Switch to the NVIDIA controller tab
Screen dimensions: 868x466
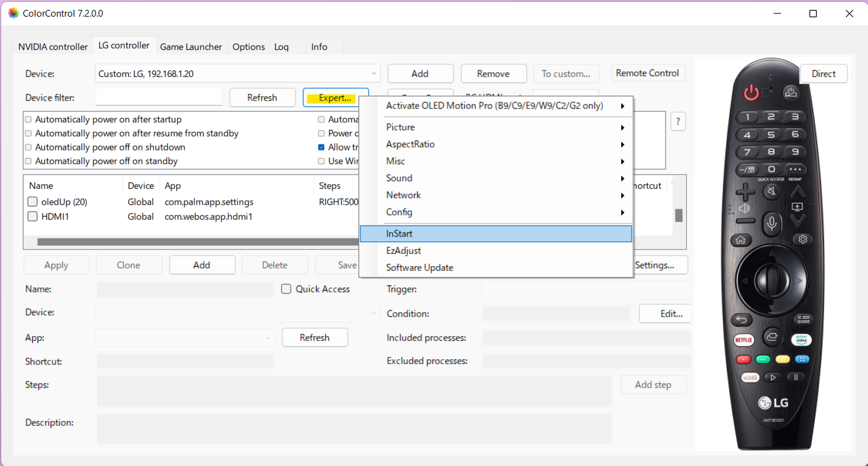coord(53,47)
